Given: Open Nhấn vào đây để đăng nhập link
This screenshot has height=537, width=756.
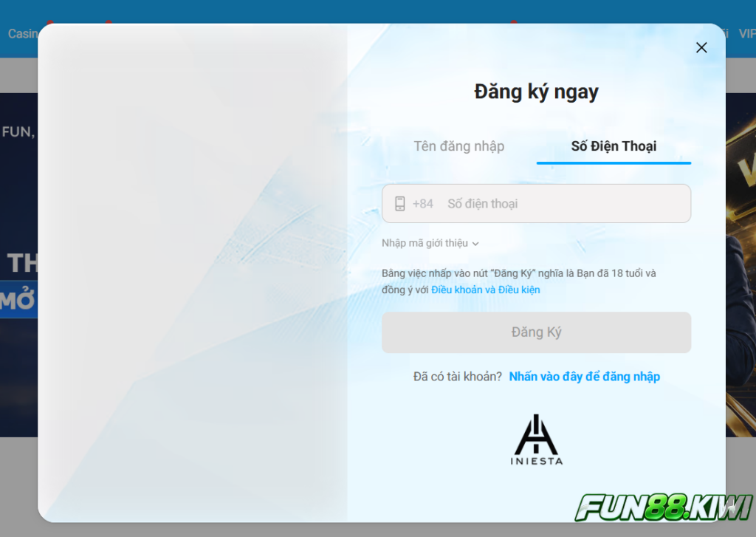Looking at the screenshot, I should 585,376.
